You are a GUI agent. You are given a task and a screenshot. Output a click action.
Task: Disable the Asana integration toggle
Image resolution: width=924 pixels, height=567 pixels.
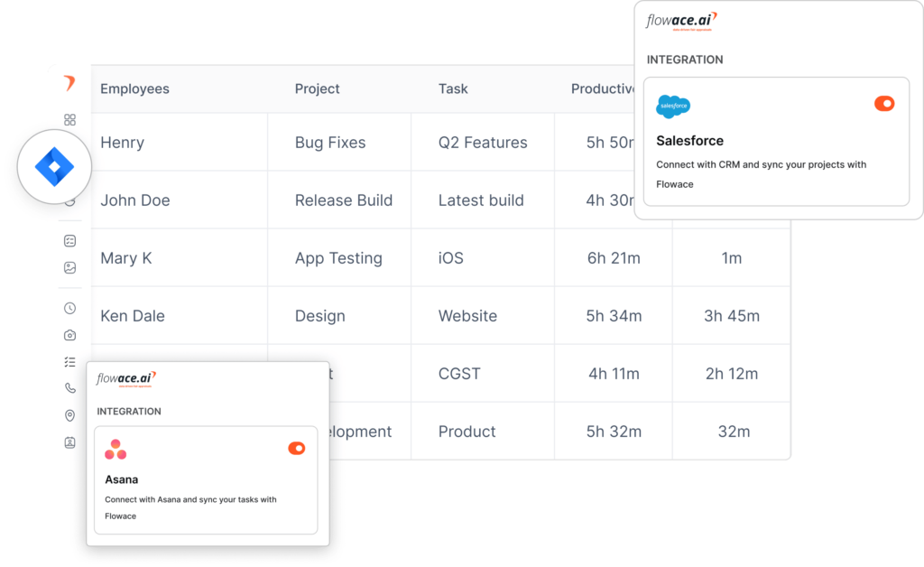[297, 447]
